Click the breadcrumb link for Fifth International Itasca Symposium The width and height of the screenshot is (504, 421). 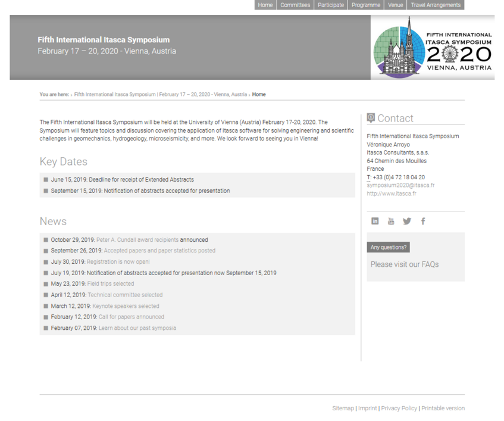161,94
